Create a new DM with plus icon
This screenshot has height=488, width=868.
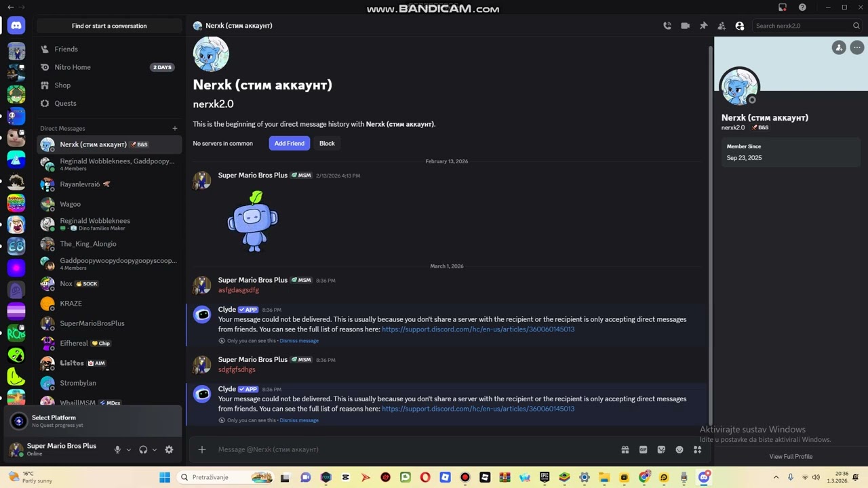click(x=175, y=128)
